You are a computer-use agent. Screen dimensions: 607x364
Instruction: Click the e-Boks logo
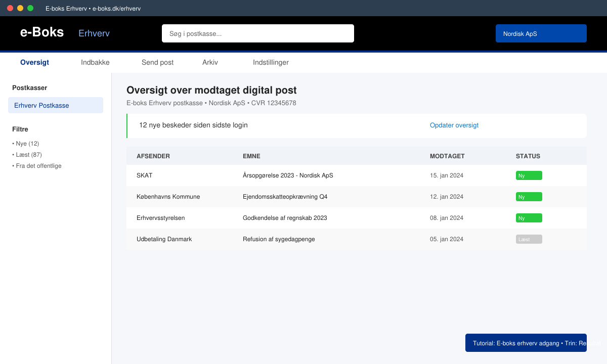(x=42, y=32)
